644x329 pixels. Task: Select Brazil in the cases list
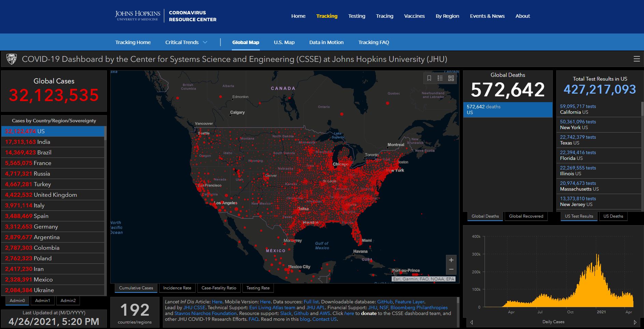point(53,153)
